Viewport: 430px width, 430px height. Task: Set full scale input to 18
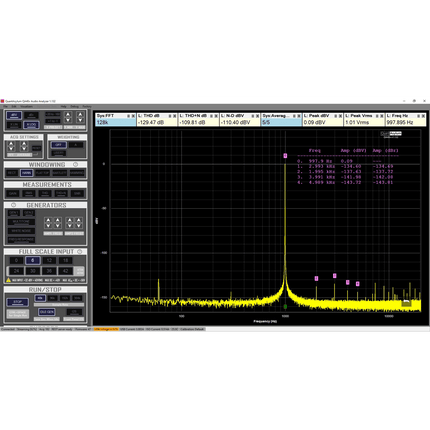[x=65, y=260]
